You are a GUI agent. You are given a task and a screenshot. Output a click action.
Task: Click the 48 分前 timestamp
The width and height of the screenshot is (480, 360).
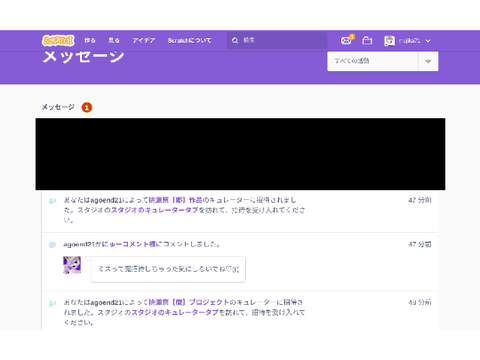(420, 302)
